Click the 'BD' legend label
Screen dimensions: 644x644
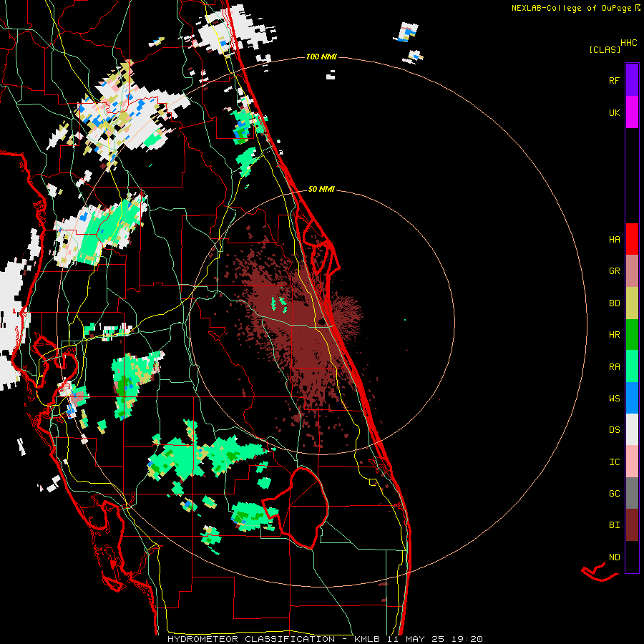pyautogui.click(x=614, y=303)
